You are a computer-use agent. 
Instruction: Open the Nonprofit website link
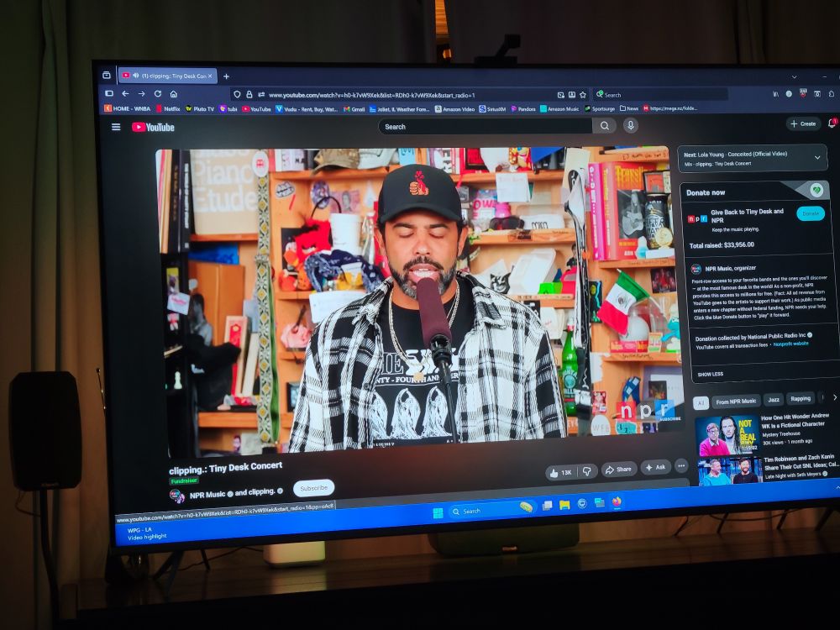(791, 344)
